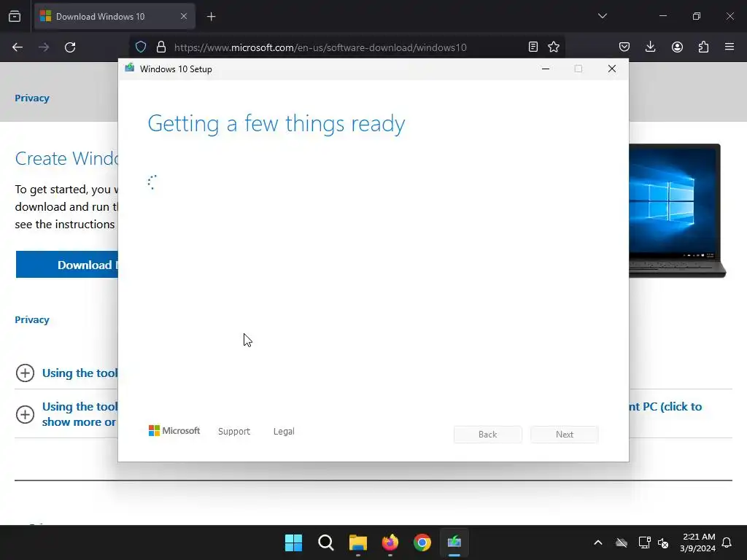Open Firefox's recent browsing view icon
Image resolution: width=747 pixels, height=560 pixels.
point(15,16)
